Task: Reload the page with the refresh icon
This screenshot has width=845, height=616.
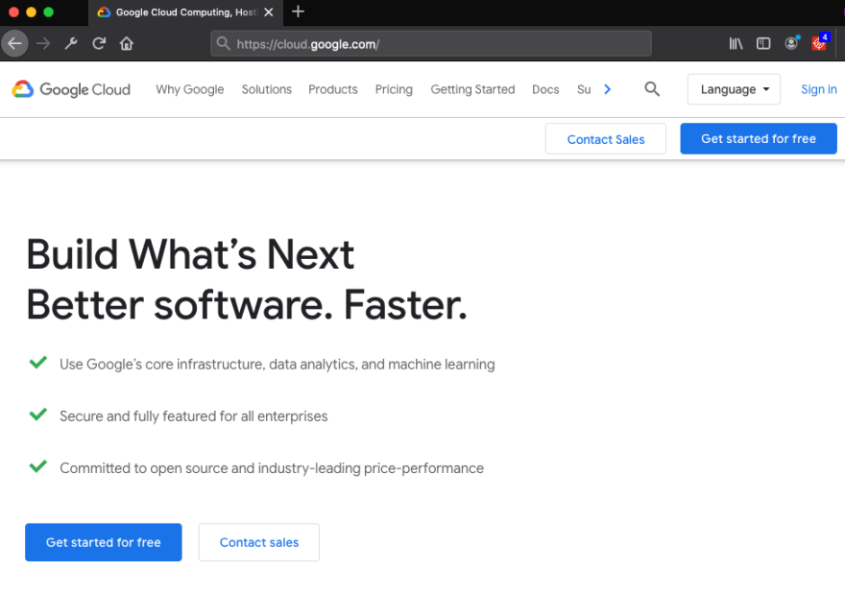Action: tap(99, 43)
